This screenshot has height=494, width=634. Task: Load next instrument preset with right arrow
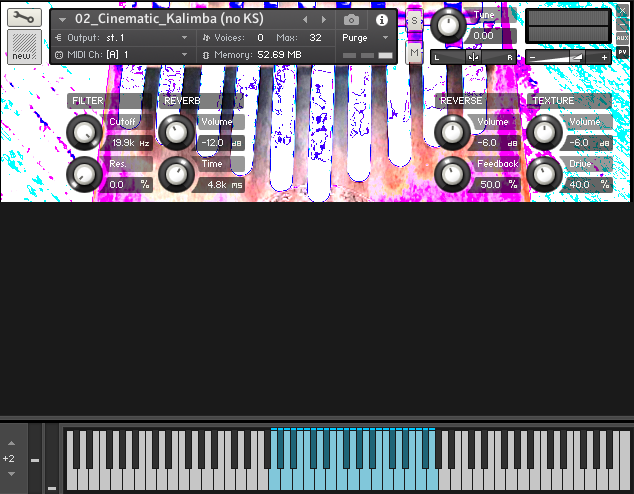tap(323, 19)
